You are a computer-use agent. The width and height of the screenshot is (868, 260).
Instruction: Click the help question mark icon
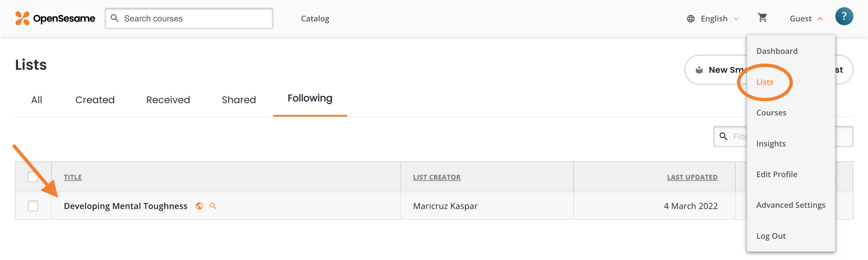point(844,16)
